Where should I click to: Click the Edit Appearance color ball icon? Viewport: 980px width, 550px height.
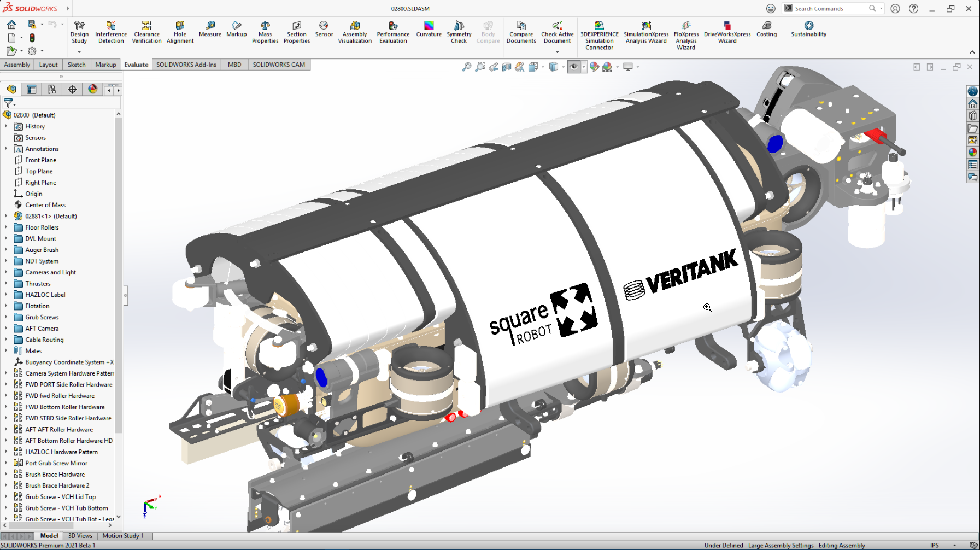tap(594, 67)
